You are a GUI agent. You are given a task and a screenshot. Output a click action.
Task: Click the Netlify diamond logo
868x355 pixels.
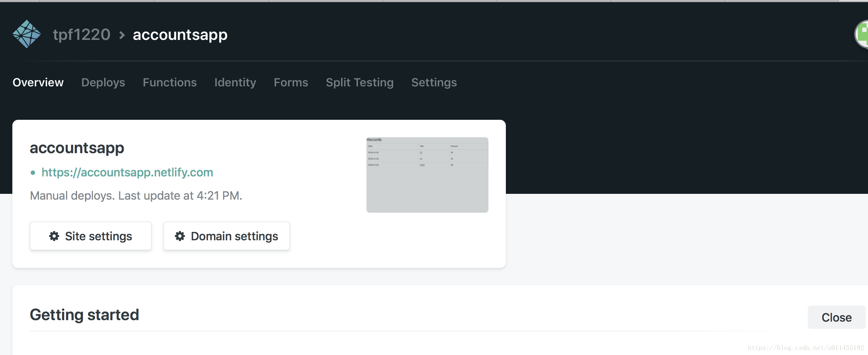pyautogui.click(x=26, y=34)
